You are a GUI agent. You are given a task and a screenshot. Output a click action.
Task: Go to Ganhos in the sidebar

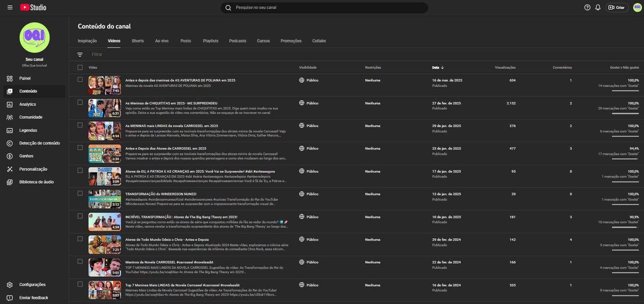click(26, 156)
